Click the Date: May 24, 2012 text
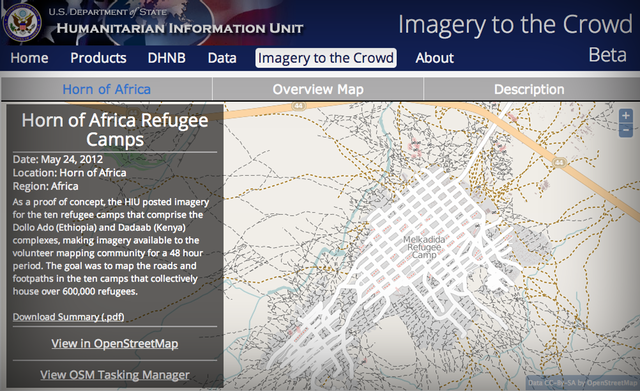Viewport: 640px width, 391px height. pos(58,159)
